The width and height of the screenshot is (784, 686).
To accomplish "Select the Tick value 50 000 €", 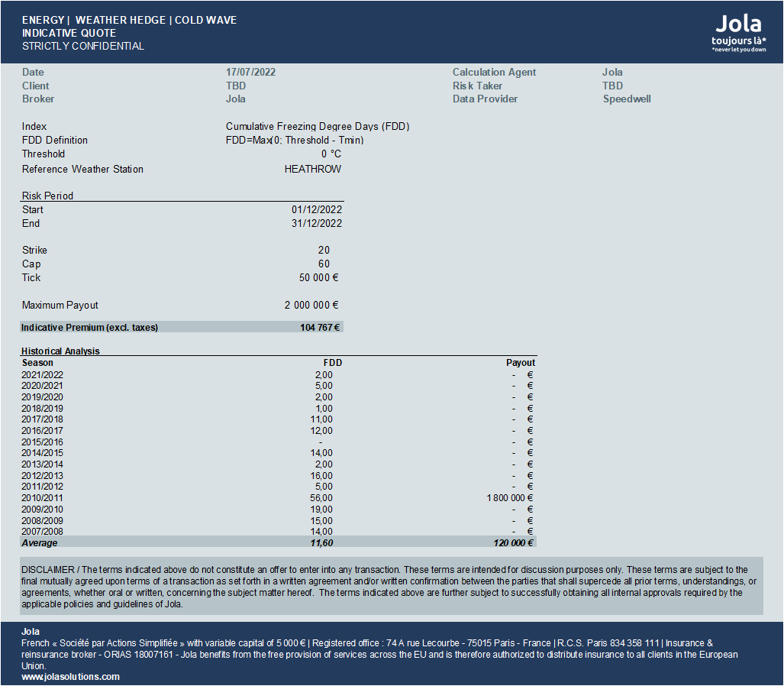I will point(318,278).
